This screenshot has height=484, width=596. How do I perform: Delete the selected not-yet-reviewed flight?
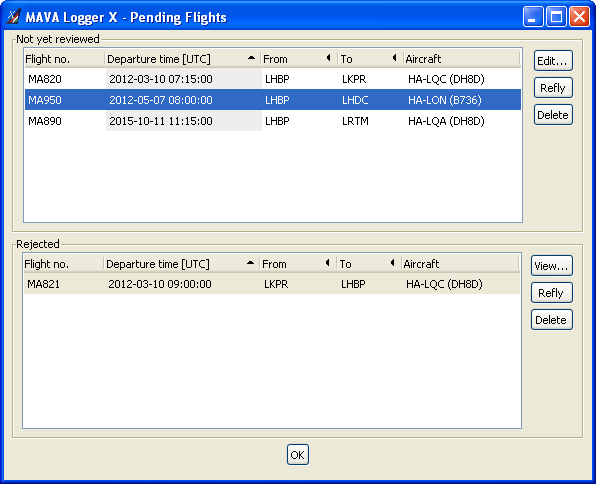pyautogui.click(x=553, y=115)
